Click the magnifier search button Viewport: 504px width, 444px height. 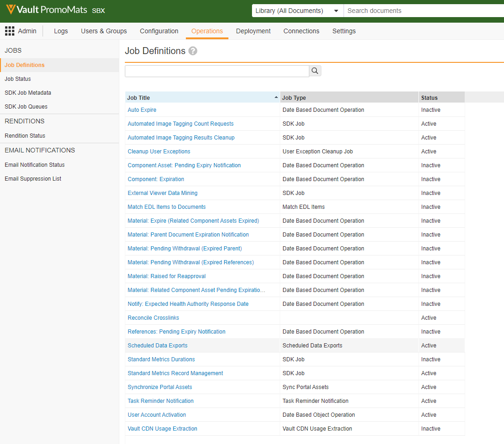click(x=315, y=71)
